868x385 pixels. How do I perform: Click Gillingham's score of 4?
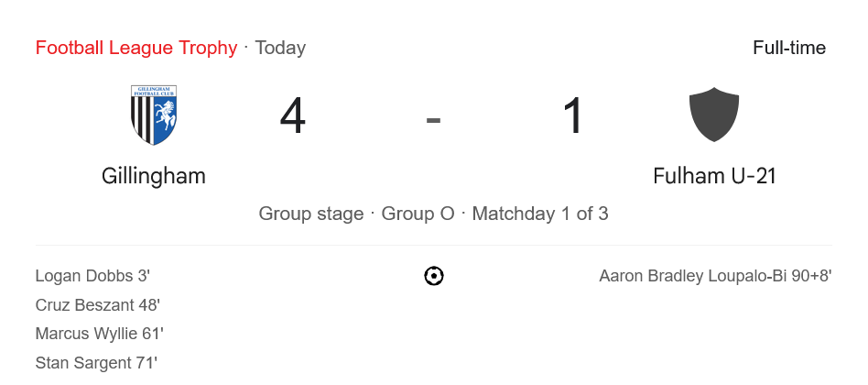pos(293,117)
